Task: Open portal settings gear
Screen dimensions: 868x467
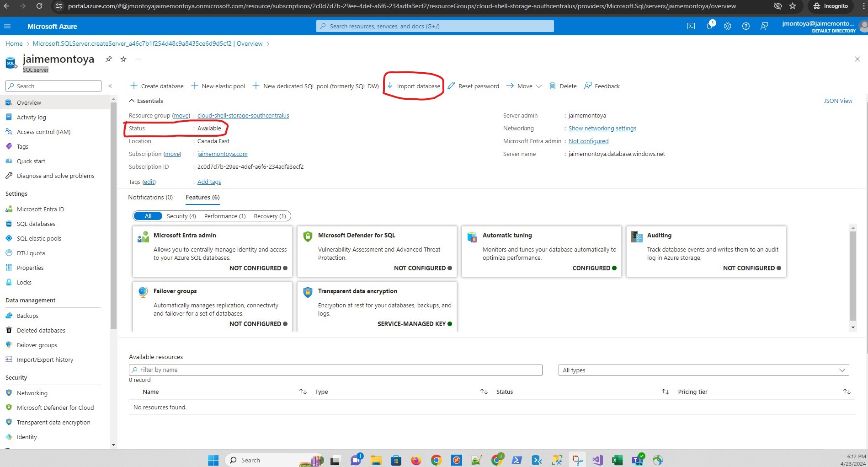Action: click(728, 26)
